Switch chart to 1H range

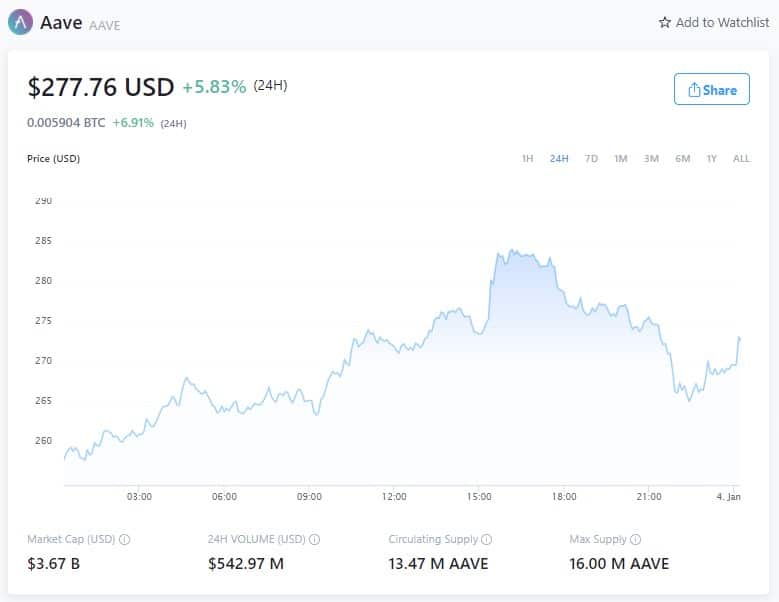tap(527, 158)
